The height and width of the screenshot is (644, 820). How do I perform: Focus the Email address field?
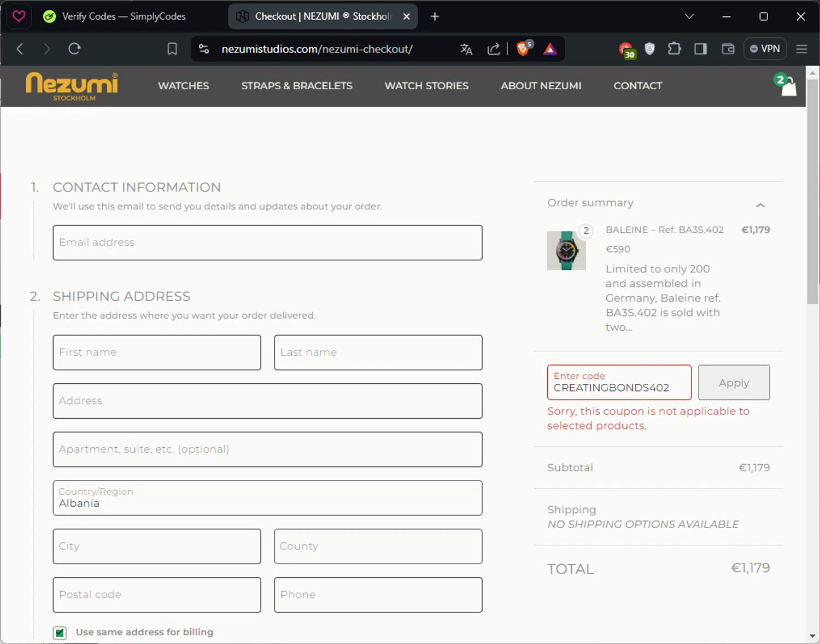(267, 242)
